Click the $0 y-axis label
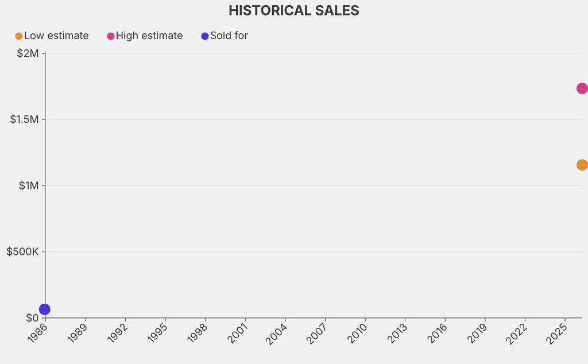The width and height of the screenshot is (588, 364). pos(32,317)
